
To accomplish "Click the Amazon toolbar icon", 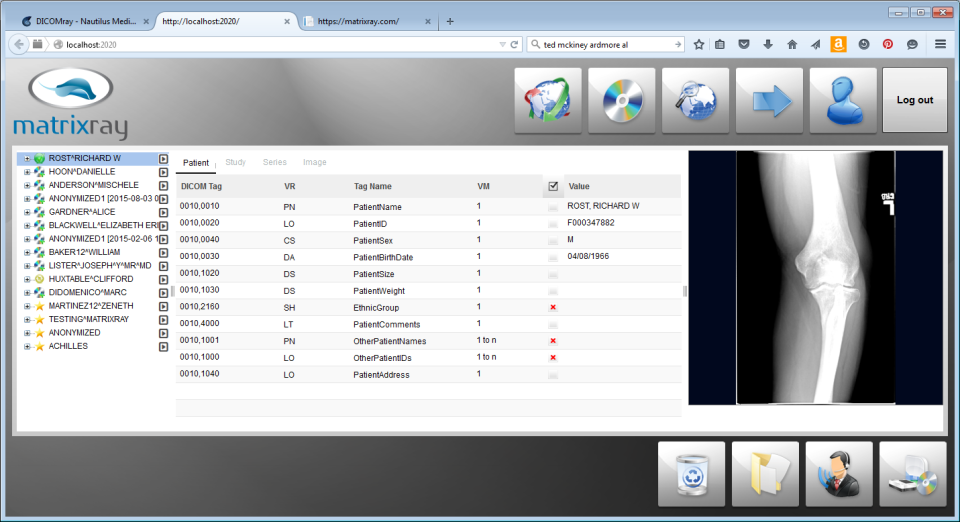I will click(x=838, y=44).
